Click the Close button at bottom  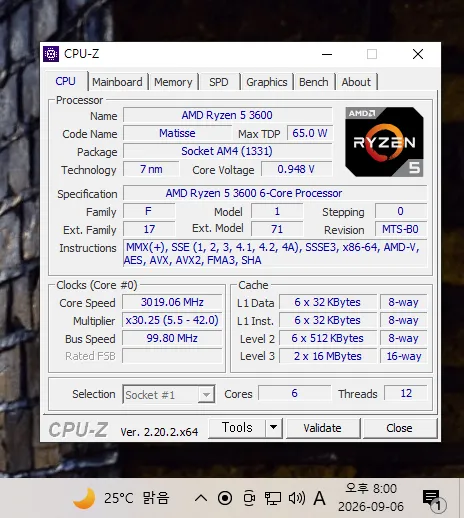[399, 428]
